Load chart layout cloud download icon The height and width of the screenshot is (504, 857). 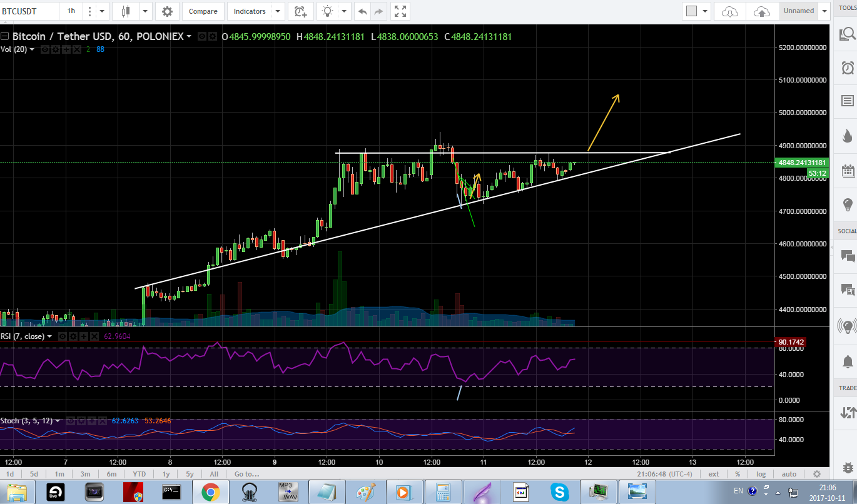click(730, 11)
